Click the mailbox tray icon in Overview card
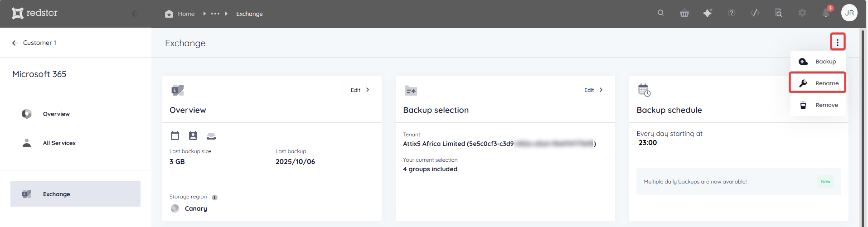The image size is (868, 227). point(211,136)
